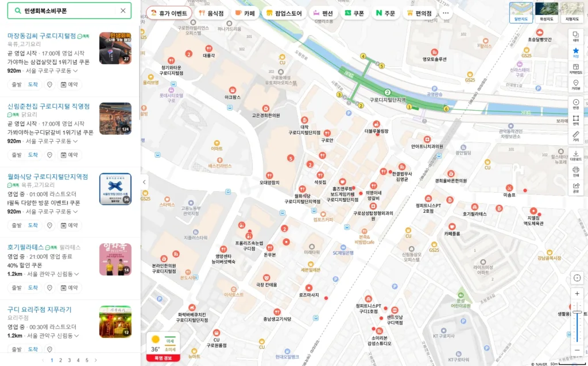Select the 쿠폰 category chip
This screenshot has width=588, height=366.
tap(354, 13)
